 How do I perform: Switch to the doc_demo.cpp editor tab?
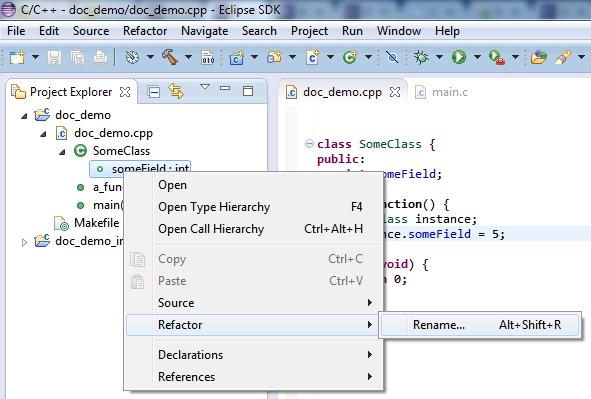coord(342,92)
